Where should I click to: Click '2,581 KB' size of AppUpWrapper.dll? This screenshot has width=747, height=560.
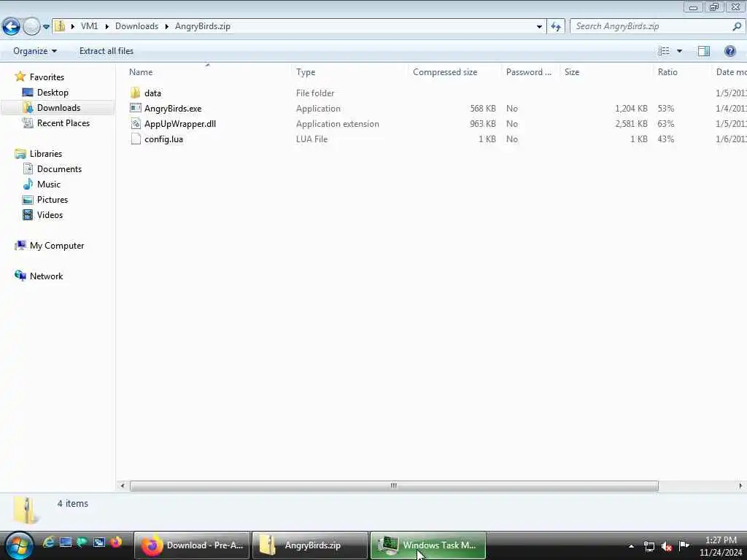tap(631, 124)
